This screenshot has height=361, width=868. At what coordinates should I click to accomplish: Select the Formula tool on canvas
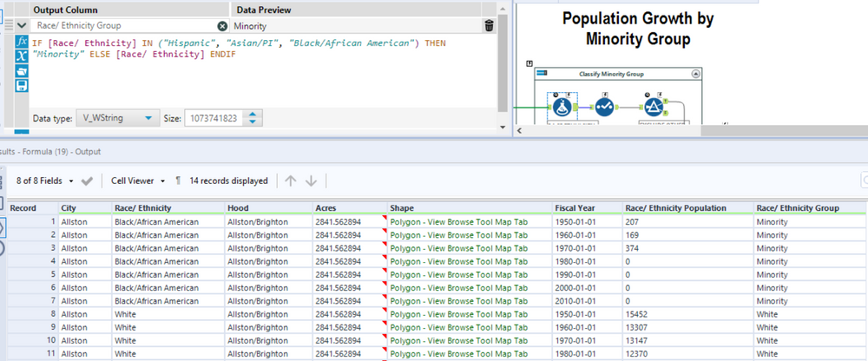(x=562, y=107)
